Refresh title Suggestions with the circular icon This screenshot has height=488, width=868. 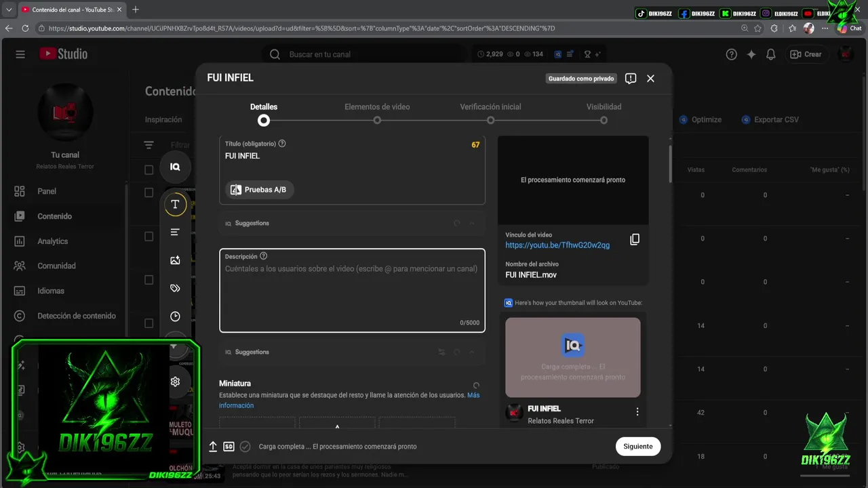(456, 223)
